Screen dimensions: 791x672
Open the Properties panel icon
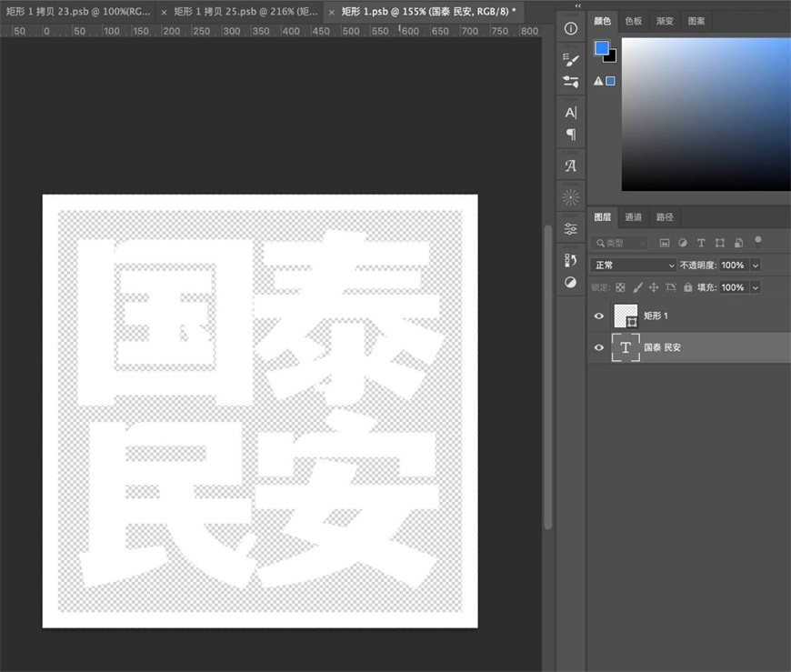pyautogui.click(x=571, y=229)
